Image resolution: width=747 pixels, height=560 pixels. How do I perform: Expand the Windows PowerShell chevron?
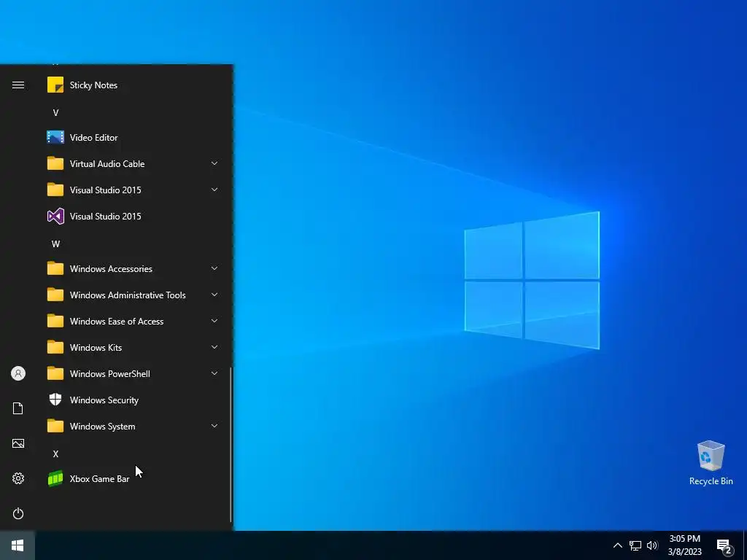[214, 373]
